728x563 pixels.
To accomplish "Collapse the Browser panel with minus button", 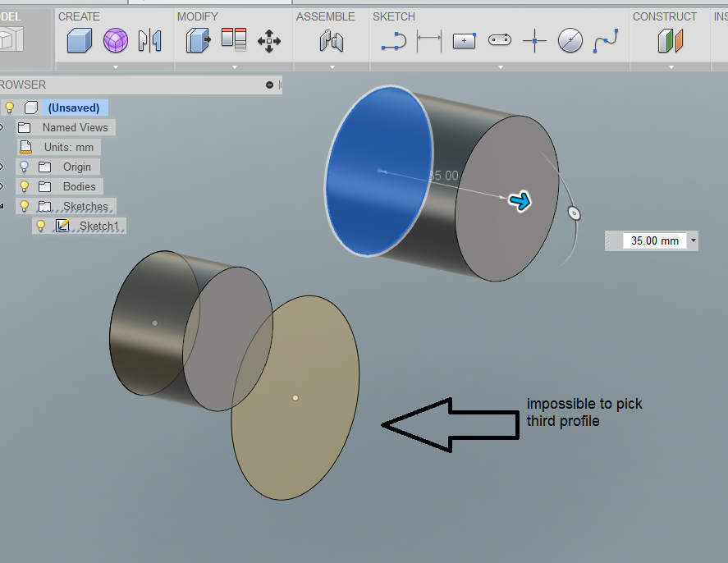I will tap(269, 85).
